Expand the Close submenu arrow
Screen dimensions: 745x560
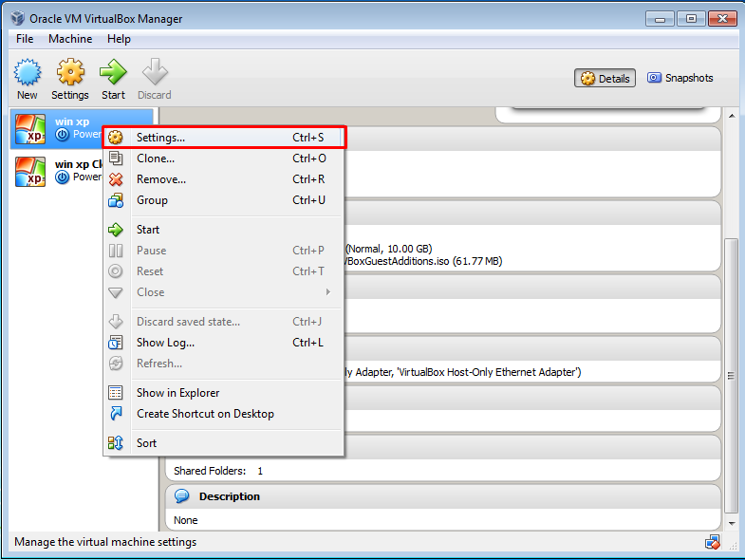(327, 292)
